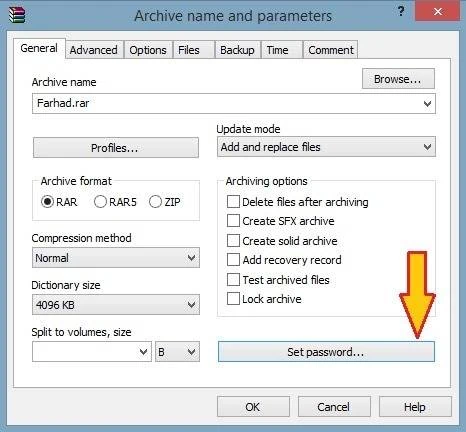This screenshot has height=432, width=466.
Task: Expand the volume size unit dropdown B
Action: [x=177, y=352]
